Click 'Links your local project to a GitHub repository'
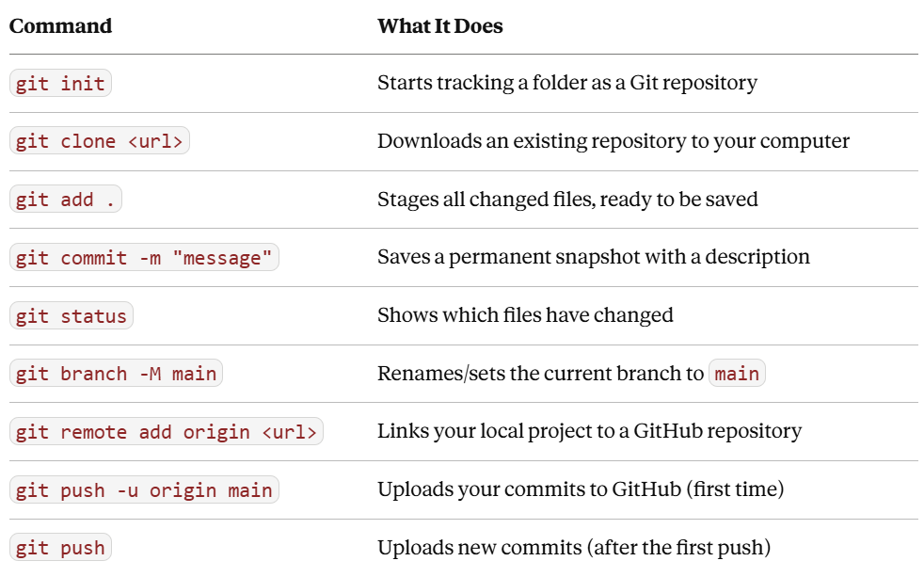Screen dimensions: 924x577 click(x=589, y=431)
